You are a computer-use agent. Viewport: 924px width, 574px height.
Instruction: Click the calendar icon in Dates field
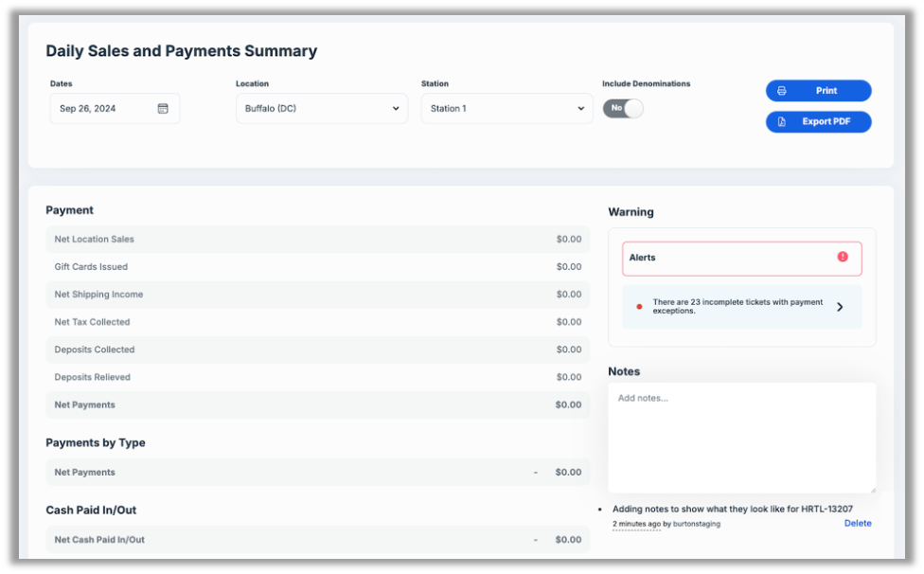[x=163, y=109]
